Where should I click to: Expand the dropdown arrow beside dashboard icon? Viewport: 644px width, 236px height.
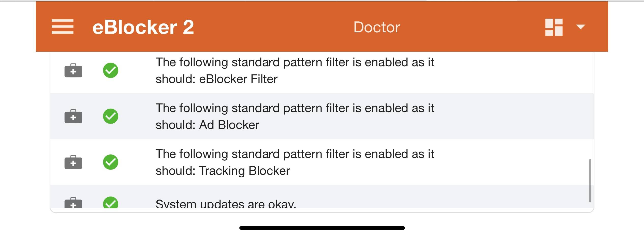click(x=580, y=27)
